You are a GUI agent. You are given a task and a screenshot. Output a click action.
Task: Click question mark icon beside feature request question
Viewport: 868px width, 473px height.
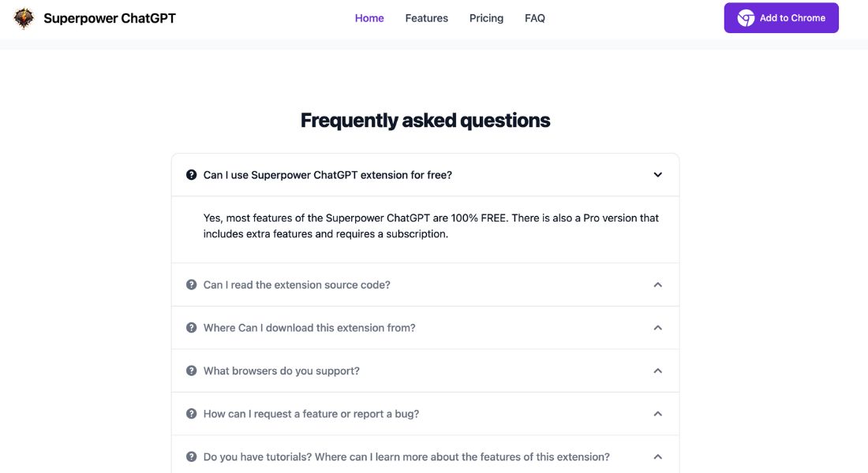[x=192, y=414]
